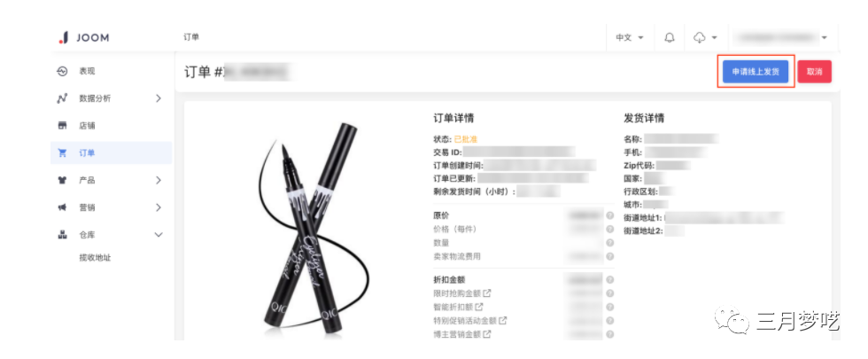The image size is (868, 359).
Task: Open the 中文 language dropdown
Action: point(630,37)
